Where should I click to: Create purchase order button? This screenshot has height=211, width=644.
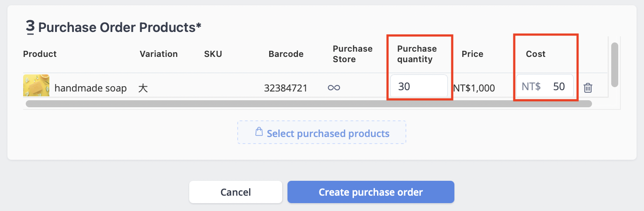371,192
